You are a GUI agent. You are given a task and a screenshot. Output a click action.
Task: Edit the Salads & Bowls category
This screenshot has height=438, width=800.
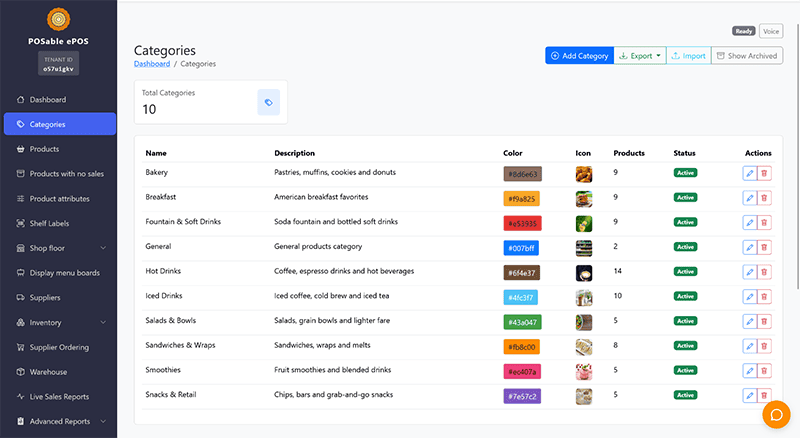click(749, 322)
